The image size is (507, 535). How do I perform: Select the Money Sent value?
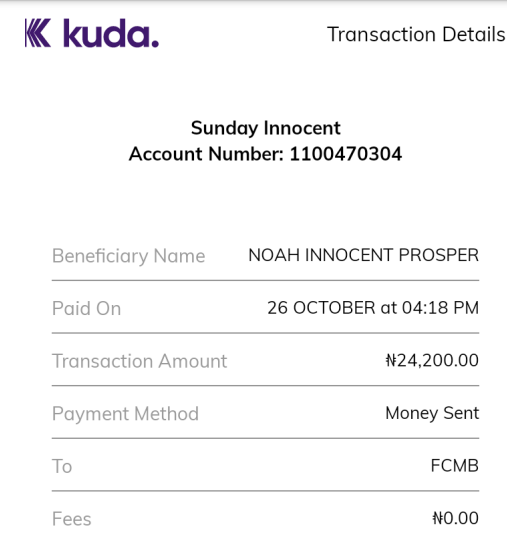coord(432,414)
